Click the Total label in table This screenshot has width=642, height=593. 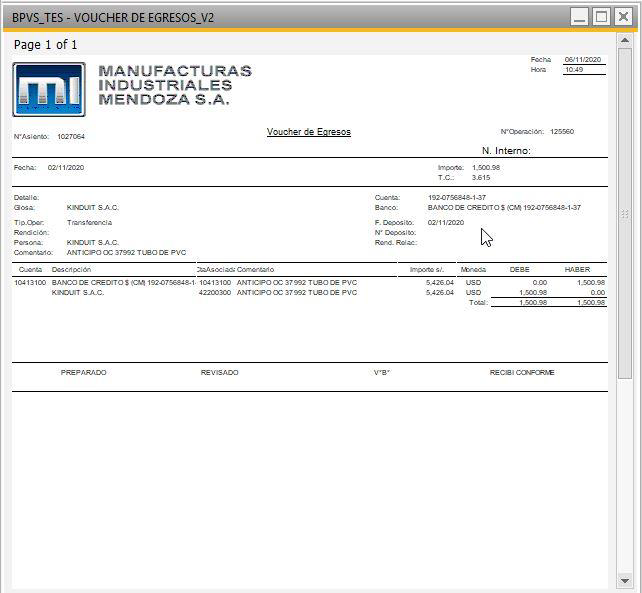coord(478,303)
